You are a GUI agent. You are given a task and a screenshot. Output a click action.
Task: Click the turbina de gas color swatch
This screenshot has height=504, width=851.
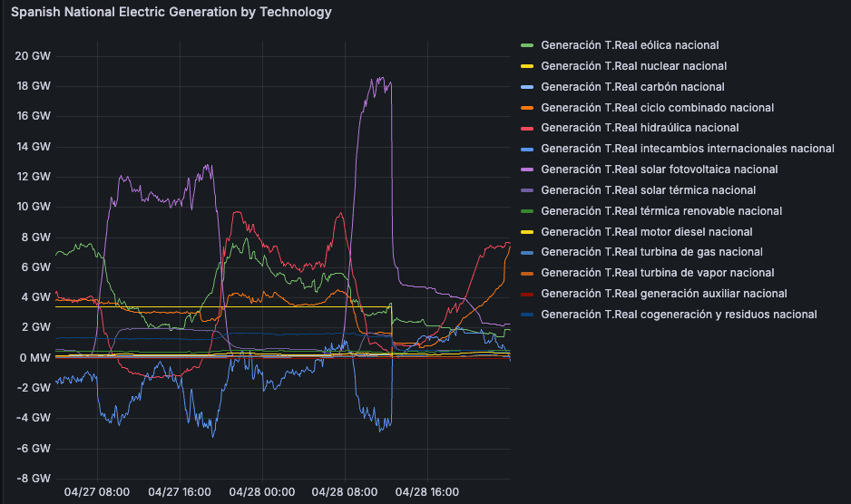(526, 252)
